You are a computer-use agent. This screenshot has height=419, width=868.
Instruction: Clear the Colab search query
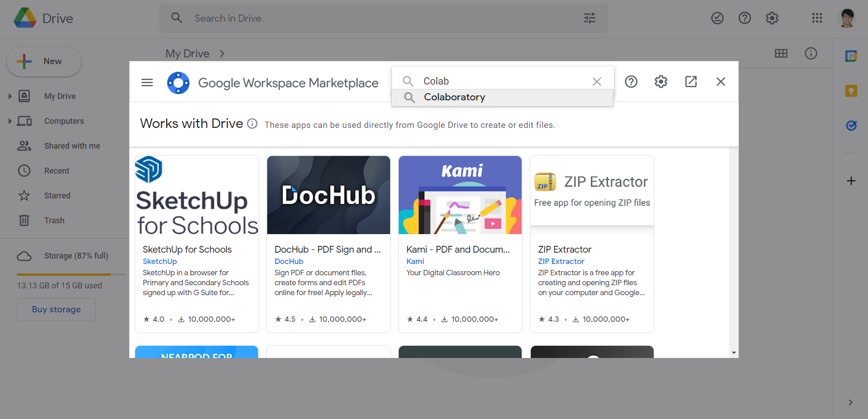[x=597, y=81]
